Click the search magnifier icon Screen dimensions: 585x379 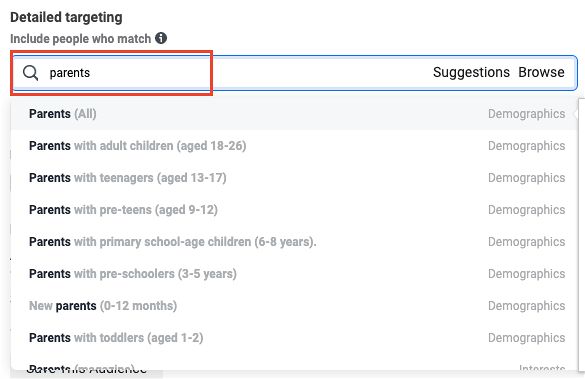(x=30, y=73)
